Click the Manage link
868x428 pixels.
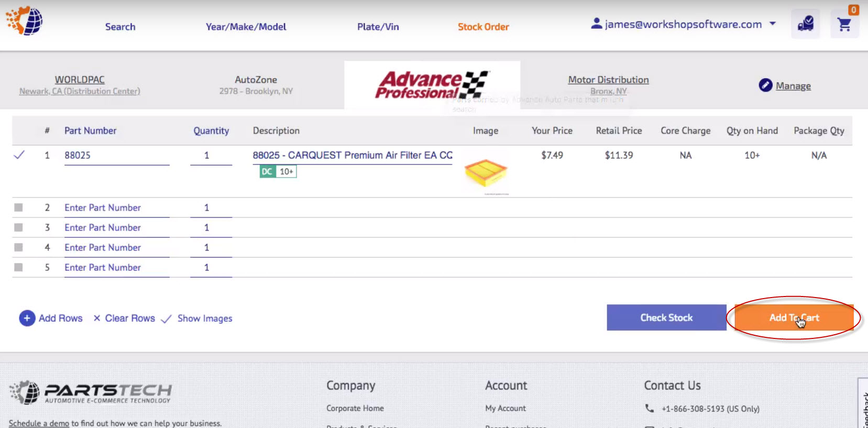(x=793, y=86)
